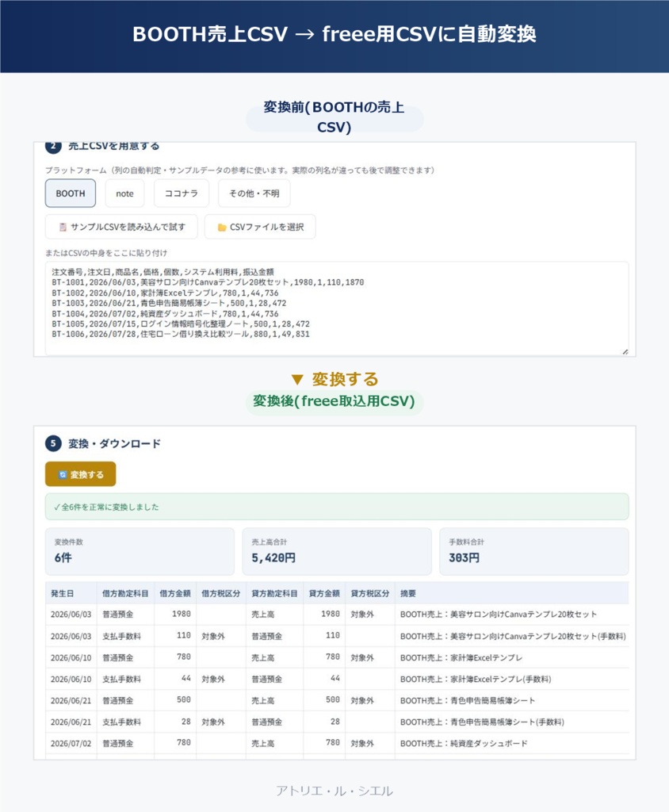Click the またはCSVの中身をここに貼り付け label
Viewport: 669px width, 812px height.
[106, 253]
